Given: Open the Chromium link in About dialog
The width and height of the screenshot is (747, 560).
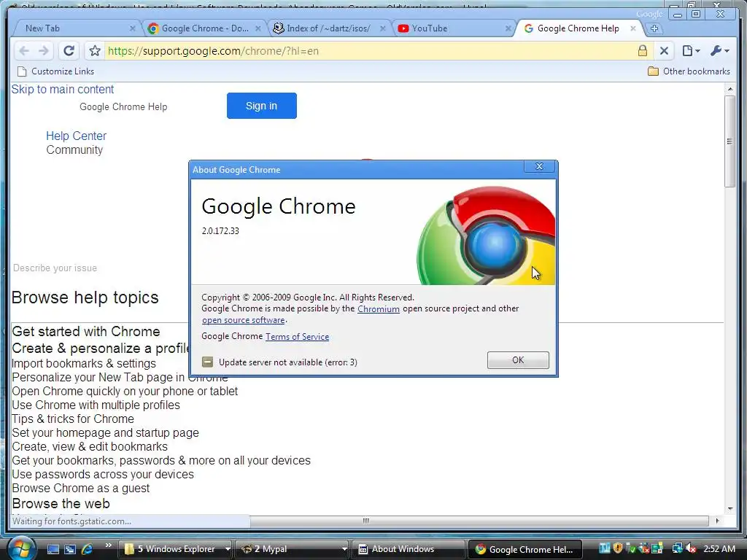Looking at the screenshot, I should pos(379,309).
